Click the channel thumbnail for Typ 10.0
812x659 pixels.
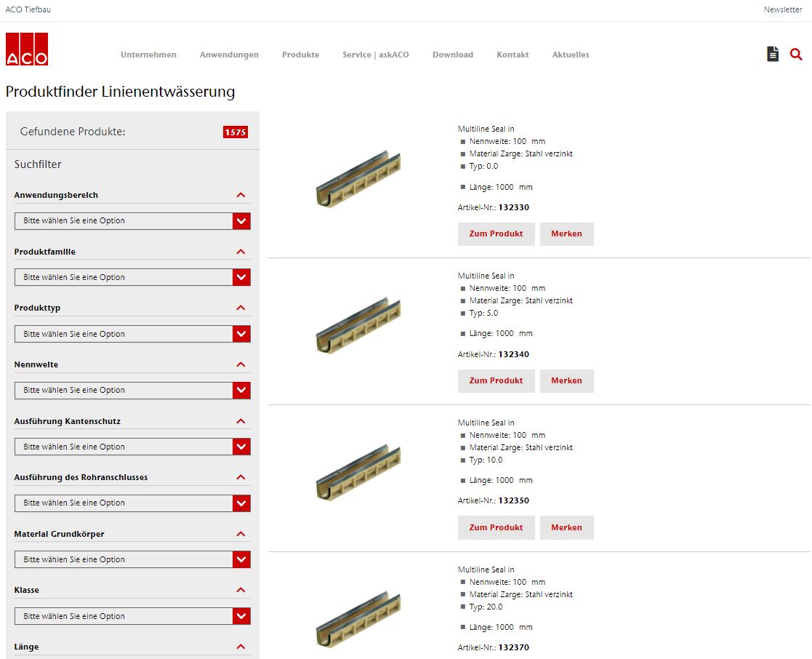pyautogui.click(x=358, y=473)
